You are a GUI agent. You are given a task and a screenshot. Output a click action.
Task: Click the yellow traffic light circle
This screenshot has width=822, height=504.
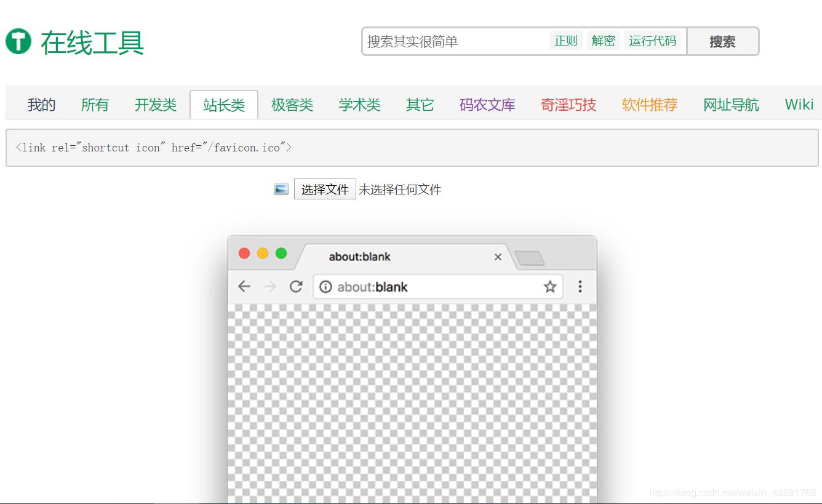263,253
